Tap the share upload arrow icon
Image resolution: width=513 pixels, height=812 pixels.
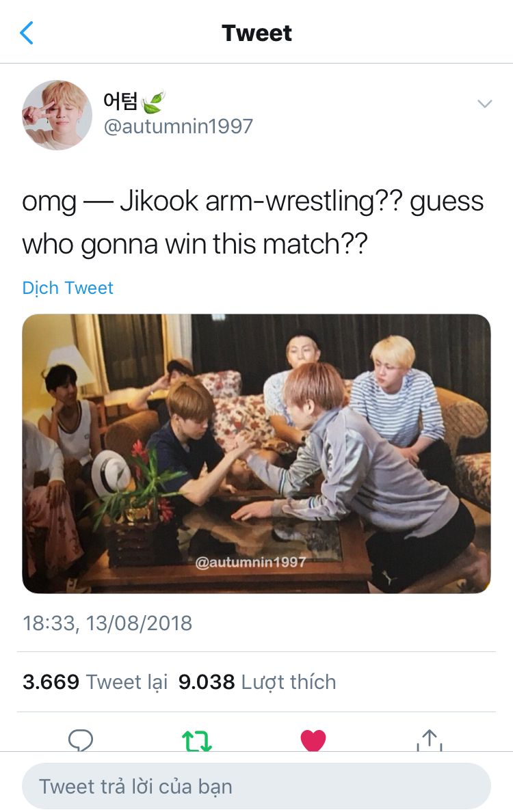coord(430,740)
